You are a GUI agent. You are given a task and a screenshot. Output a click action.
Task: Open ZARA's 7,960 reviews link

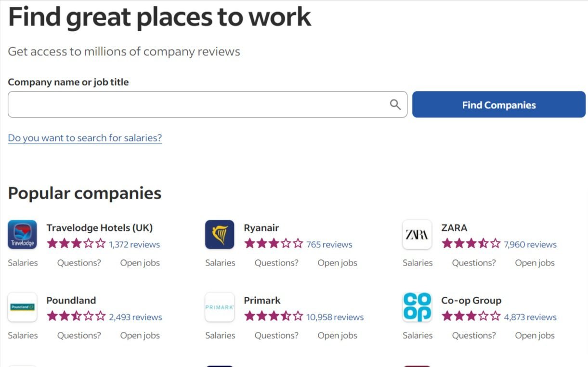[x=530, y=244]
